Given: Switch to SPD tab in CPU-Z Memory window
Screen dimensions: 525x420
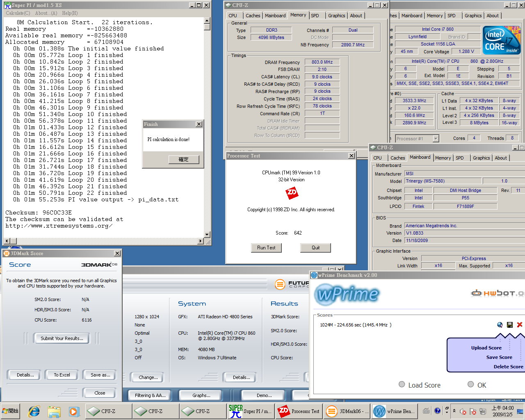Looking at the screenshot, I should [x=315, y=16].
